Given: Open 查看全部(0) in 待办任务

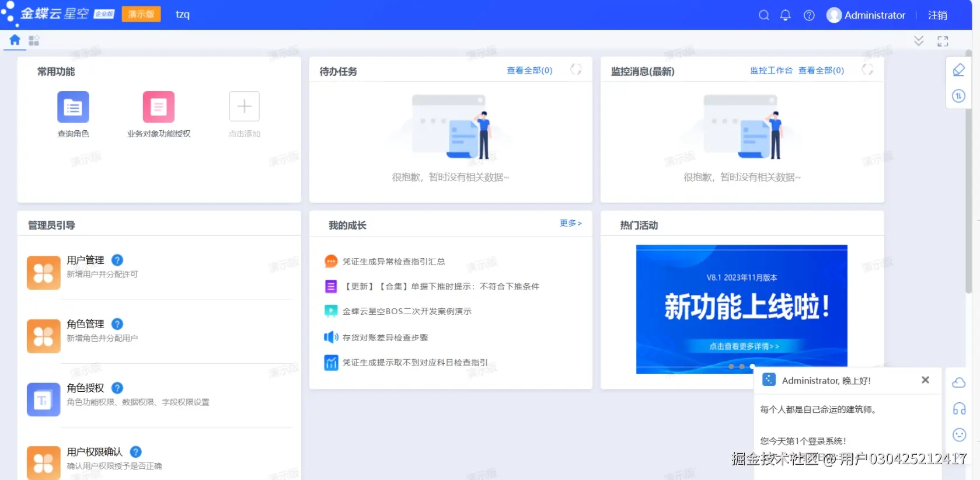Looking at the screenshot, I should (529, 70).
